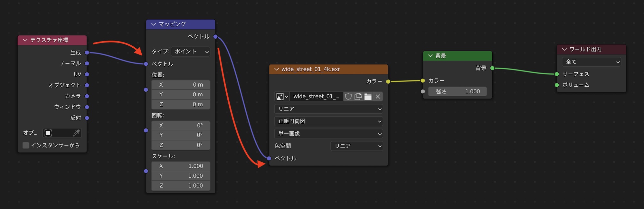This screenshot has width=644, height=209.
Task: Enable the インスタンサーから checkbox
Action: (x=26, y=145)
